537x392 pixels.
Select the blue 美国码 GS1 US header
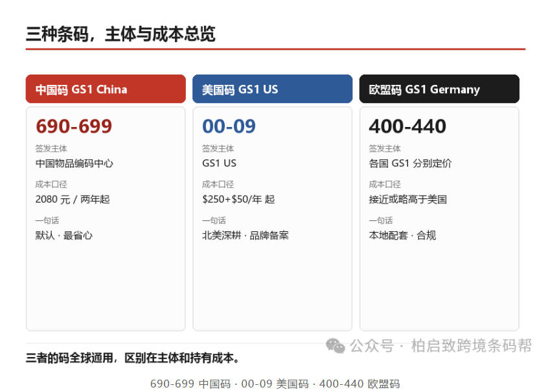coord(272,89)
